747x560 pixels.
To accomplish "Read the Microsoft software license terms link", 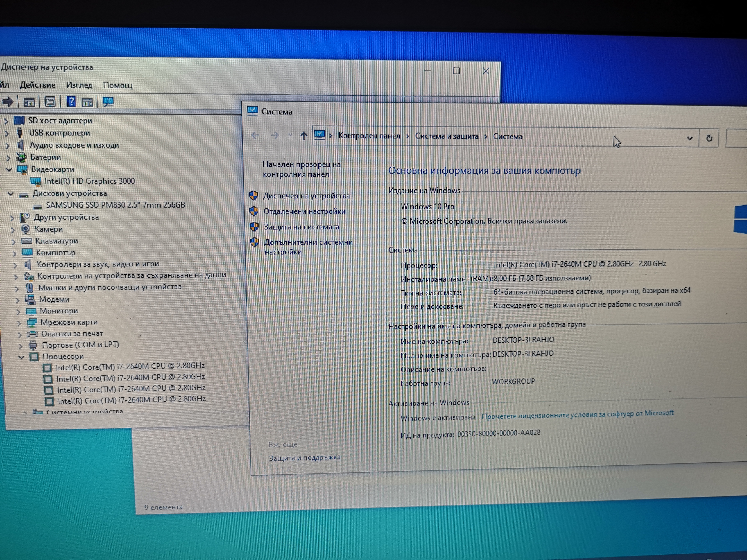I will pos(577,414).
